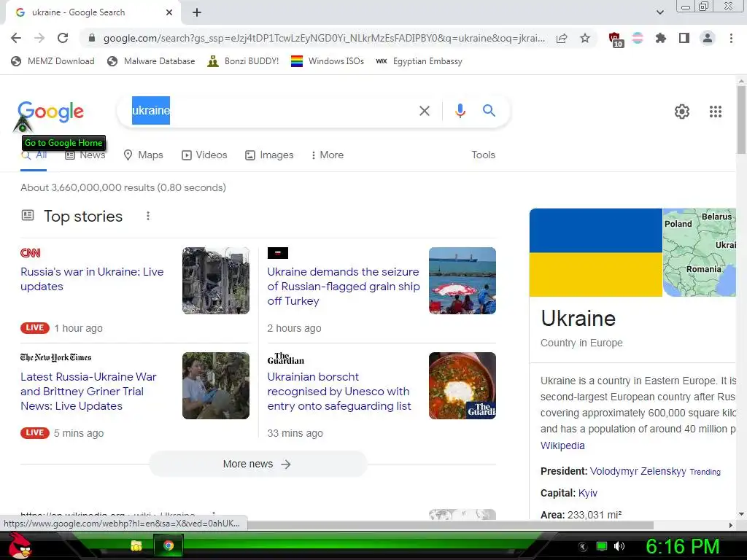
Task: Open the network monitor tray icon
Action: coord(601,546)
